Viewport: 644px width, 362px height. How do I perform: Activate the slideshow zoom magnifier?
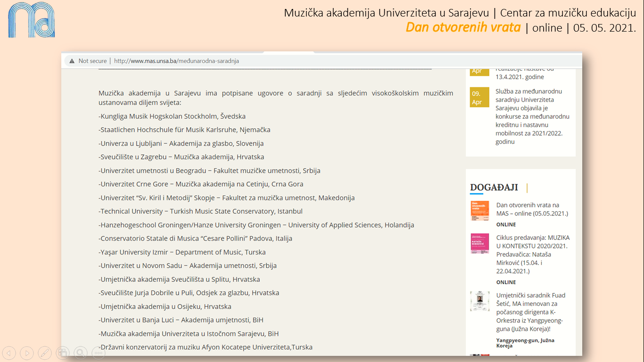click(x=81, y=353)
